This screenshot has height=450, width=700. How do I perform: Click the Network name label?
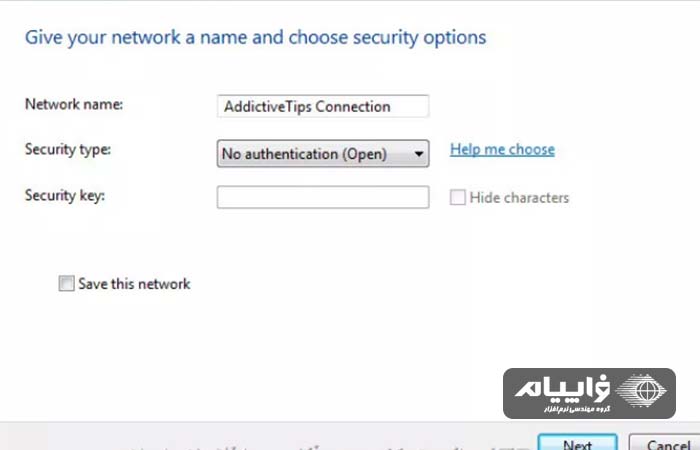[74, 104]
